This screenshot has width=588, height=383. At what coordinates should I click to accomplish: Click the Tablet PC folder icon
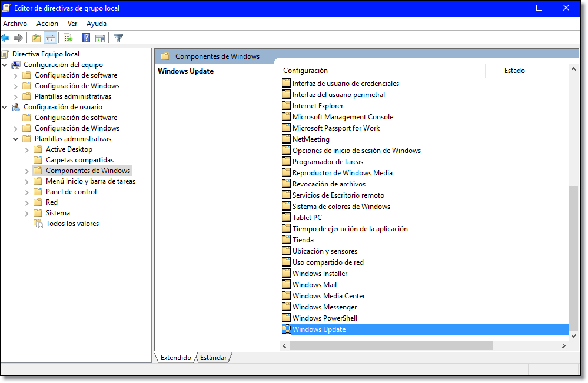pyautogui.click(x=287, y=217)
